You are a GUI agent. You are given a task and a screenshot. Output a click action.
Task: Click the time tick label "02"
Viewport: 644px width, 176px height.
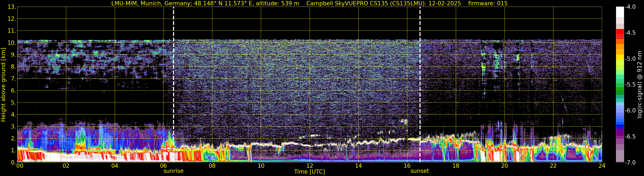pos(66,166)
